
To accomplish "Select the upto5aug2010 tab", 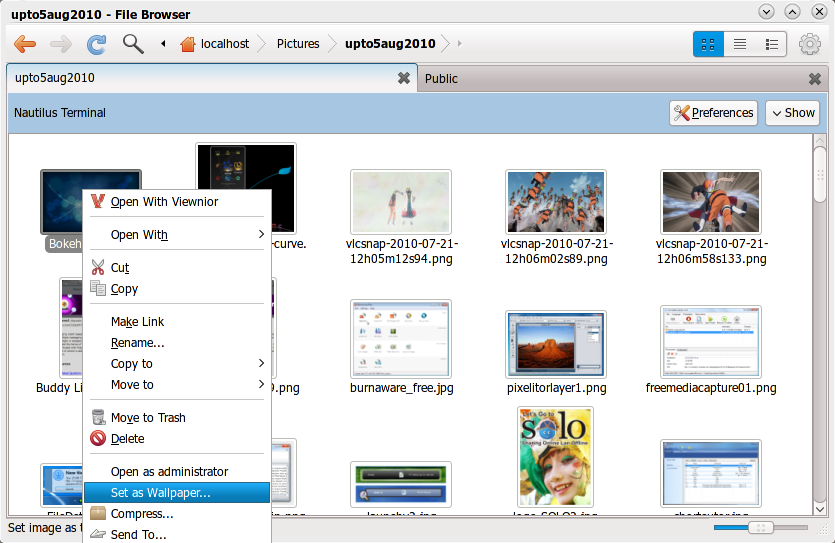I will coord(211,78).
